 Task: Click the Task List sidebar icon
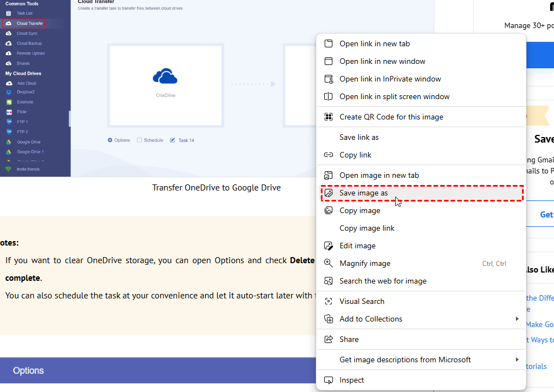coord(8,13)
